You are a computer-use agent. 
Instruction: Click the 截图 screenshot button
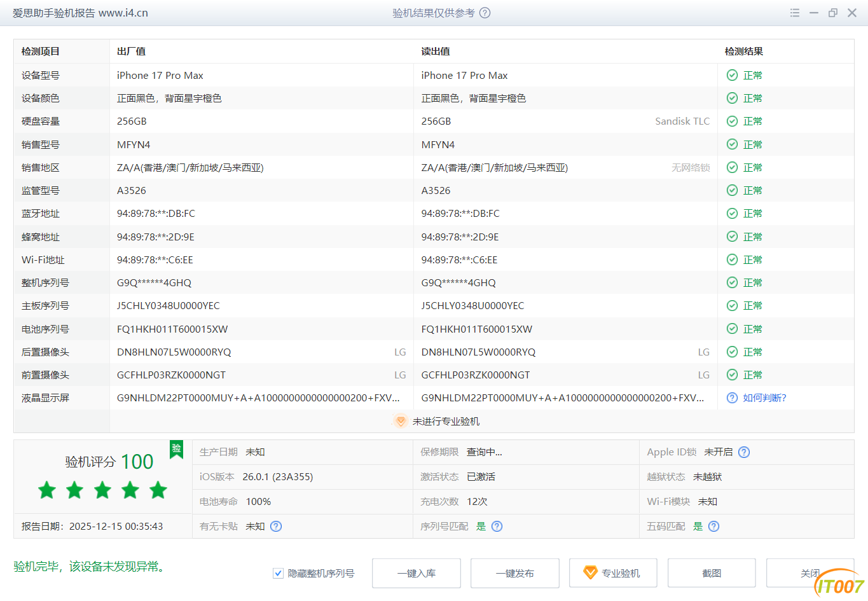pyautogui.click(x=712, y=573)
